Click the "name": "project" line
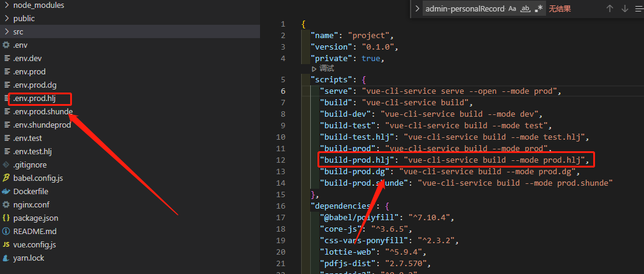Image resolution: width=644 pixels, height=274 pixels. 352,36
